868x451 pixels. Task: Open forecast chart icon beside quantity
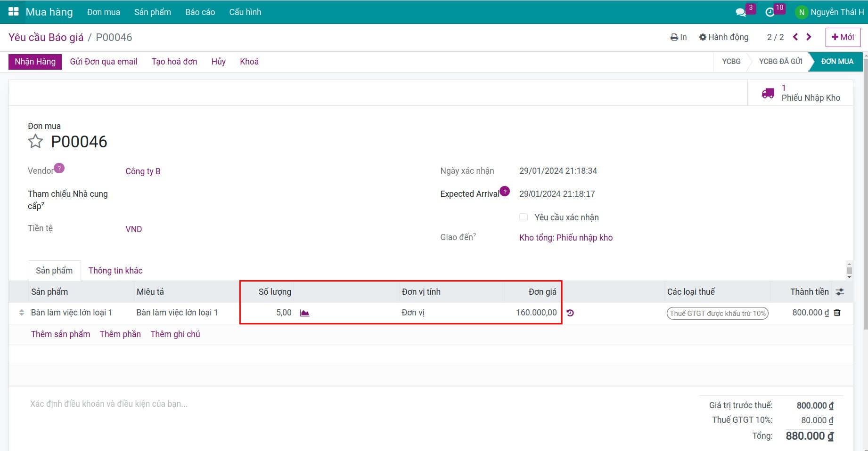click(305, 313)
